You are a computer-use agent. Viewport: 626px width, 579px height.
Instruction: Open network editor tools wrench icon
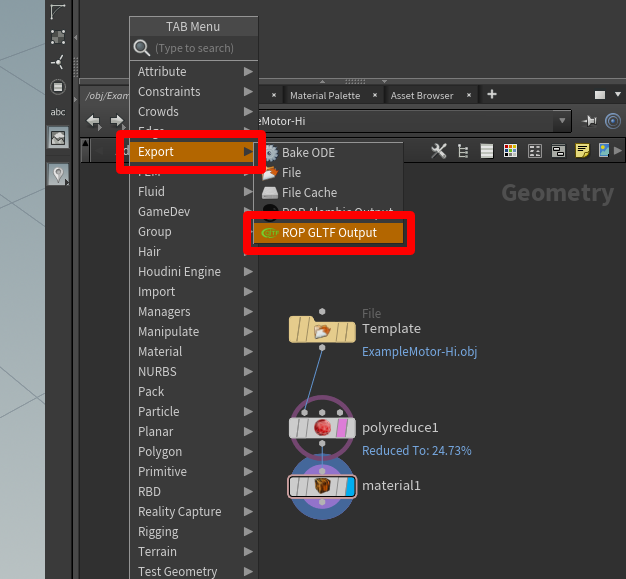click(x=439, y=151)
